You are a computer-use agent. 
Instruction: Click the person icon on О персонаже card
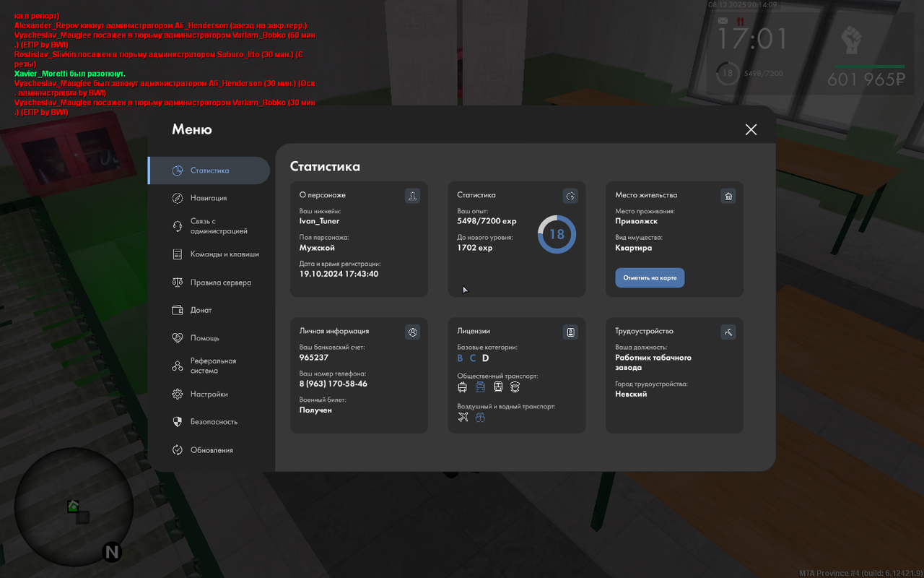(x=412, y=196)
